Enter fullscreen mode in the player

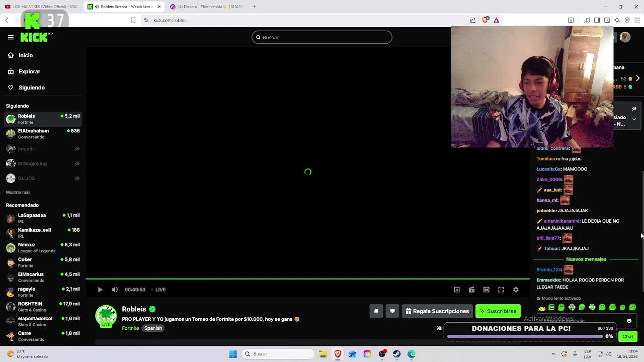[x=501, y=290]
